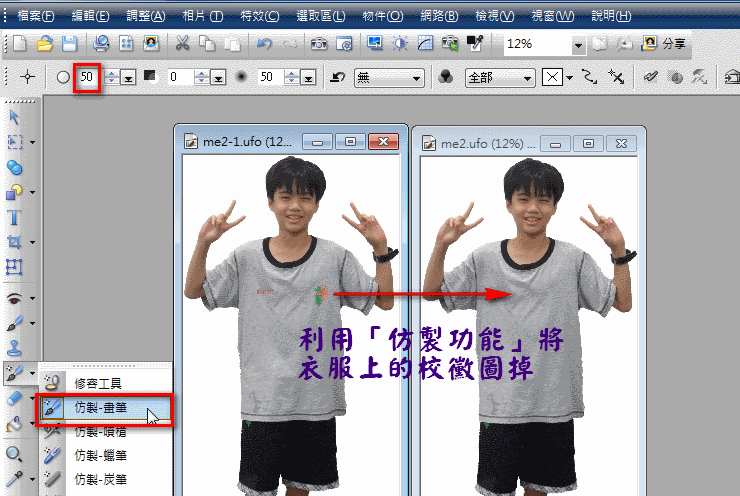Open the 12% zoom level dropdown
Viewport: 740px width, 496px height.
click(x=578, y=45)
